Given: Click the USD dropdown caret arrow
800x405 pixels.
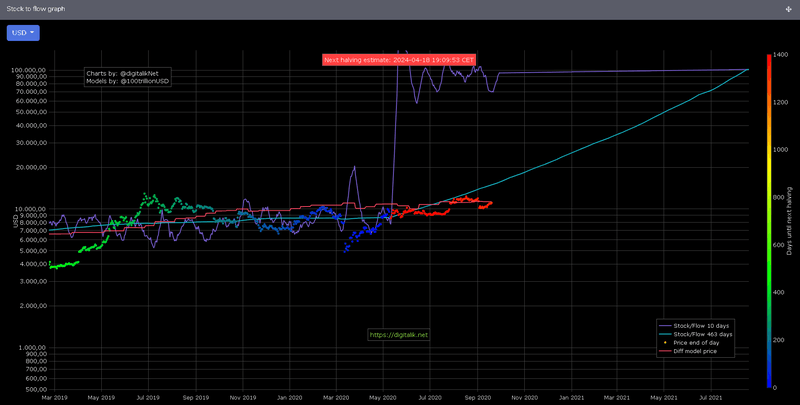Looking at the screenshot, I should click(x=33, y=33).
